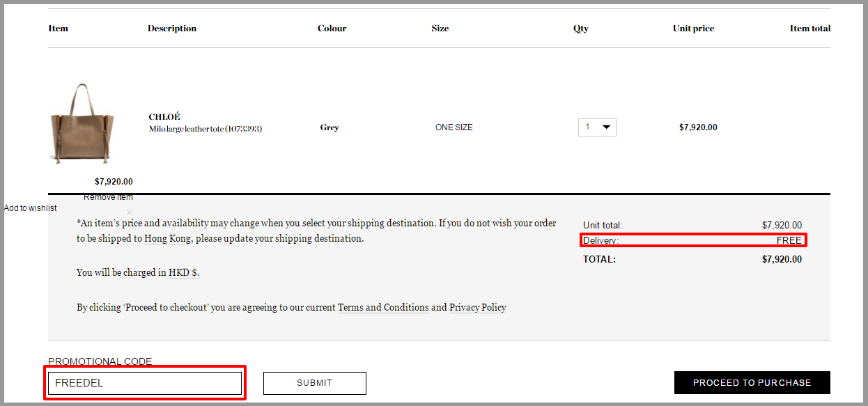Viewport: 868px width, 406px height.
Task: Click the Chloé tote bag thumbnail
Action: click(81, 124)
